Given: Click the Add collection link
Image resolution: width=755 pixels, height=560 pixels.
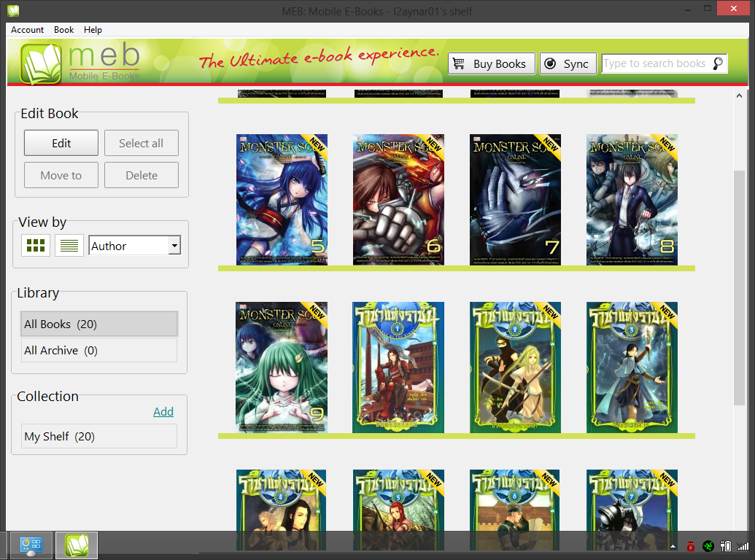Looking at the screenshot, I should [163, 412].
